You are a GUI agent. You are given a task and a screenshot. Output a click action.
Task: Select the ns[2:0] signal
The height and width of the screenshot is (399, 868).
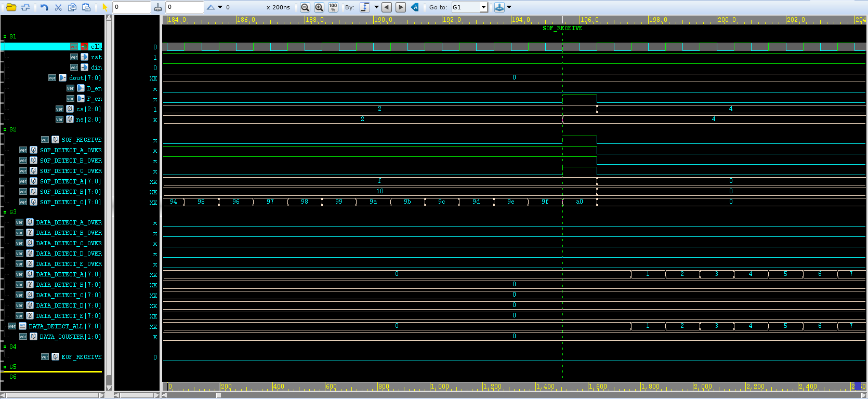(88, 119)
